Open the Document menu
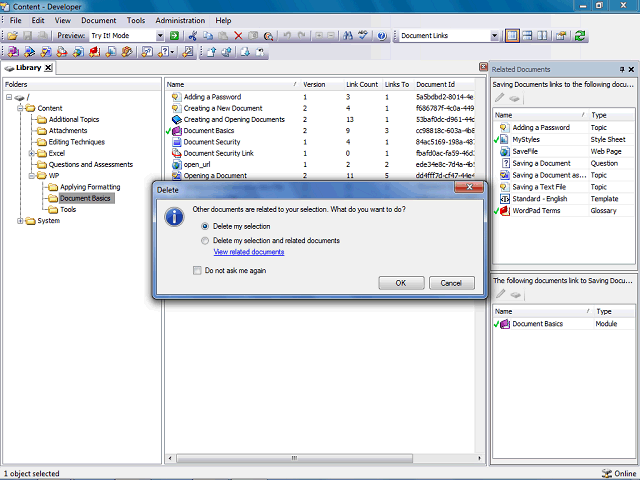 (x=98, y=20)
